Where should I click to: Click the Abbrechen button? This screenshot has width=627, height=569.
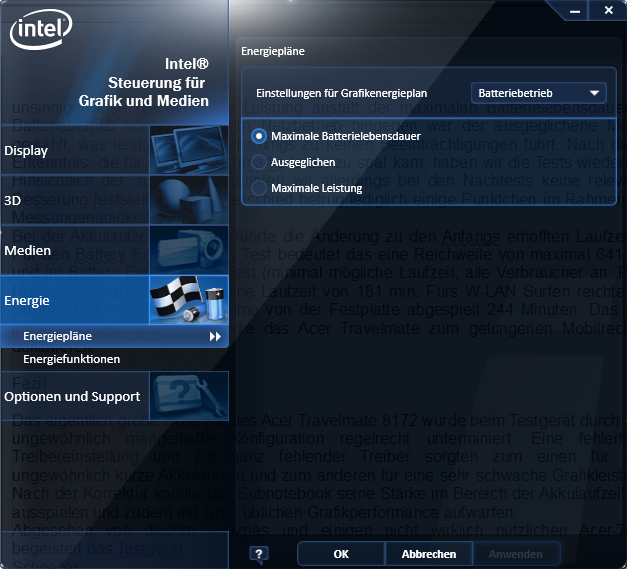point(429,554)
